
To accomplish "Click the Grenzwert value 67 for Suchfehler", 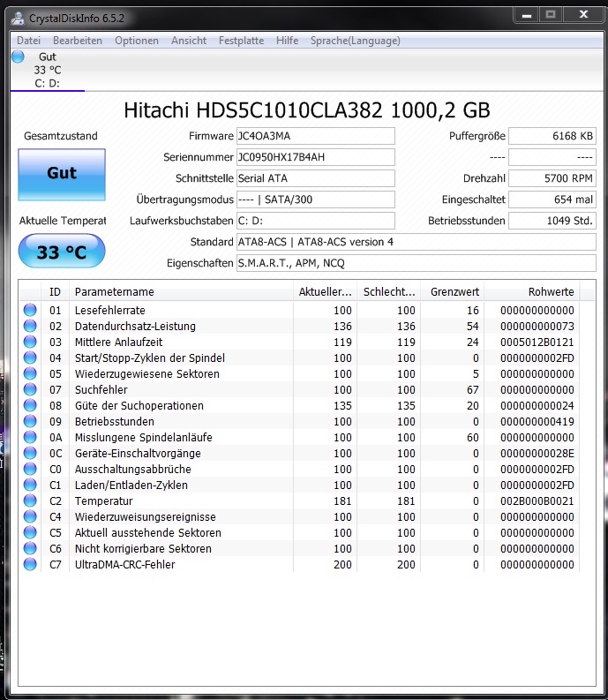I will [x=473, y=390].
